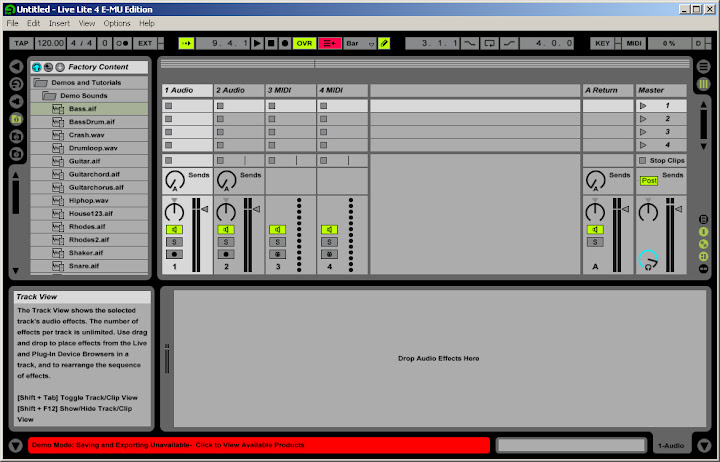Open the Plug-In Device Browser icon
This screenshot has width=720, height=462.
click(x=16, y=101)
